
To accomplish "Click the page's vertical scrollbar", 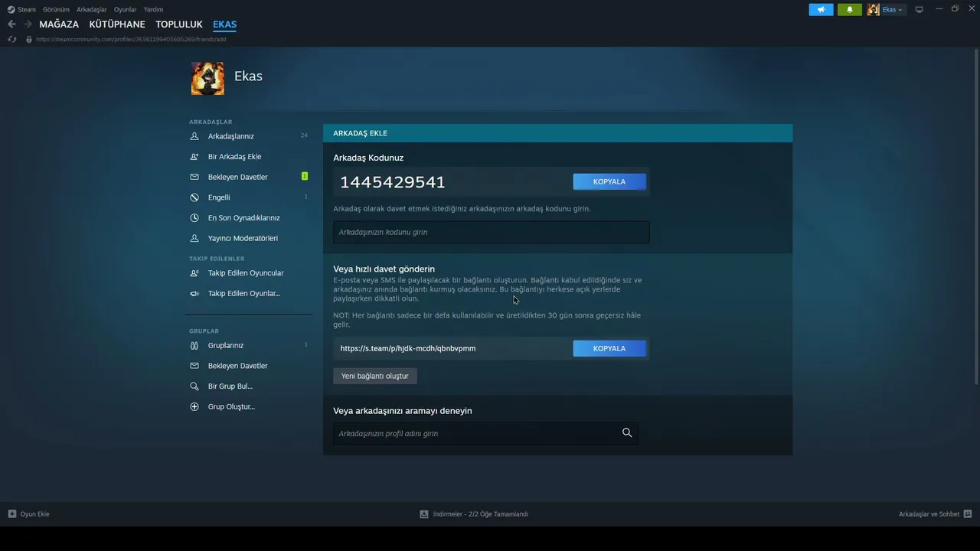I will 976,217.
